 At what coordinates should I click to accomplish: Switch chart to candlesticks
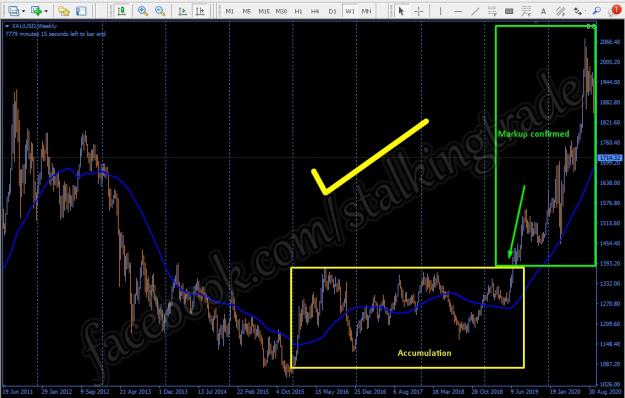[122, 11]
